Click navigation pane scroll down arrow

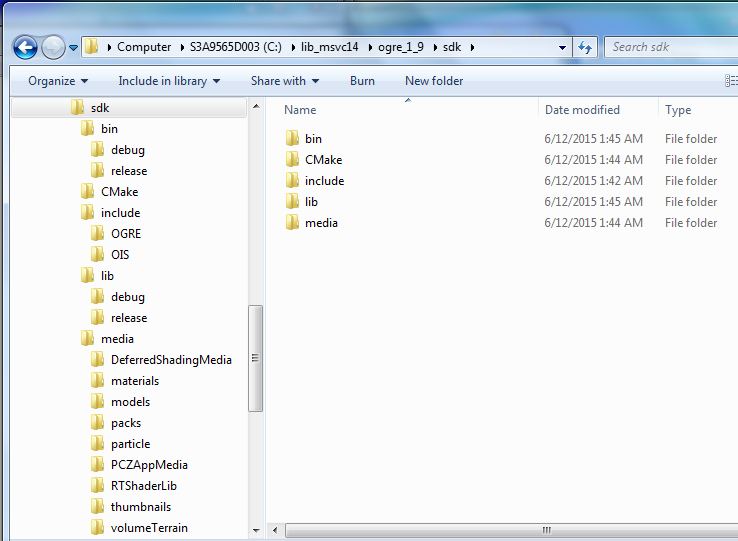coord(256,531)
